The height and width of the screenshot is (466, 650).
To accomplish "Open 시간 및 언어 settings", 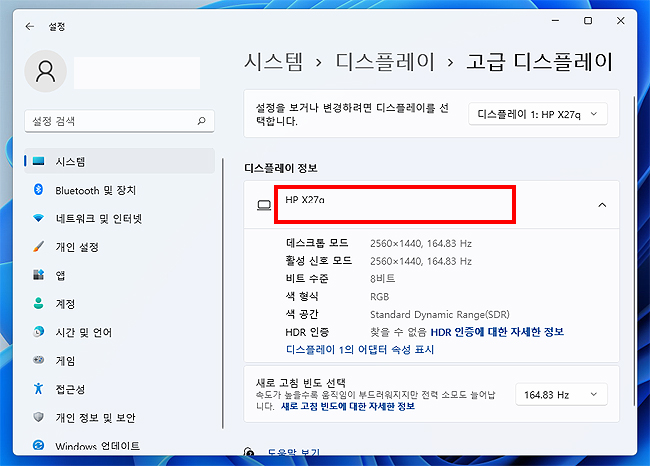I will coord(119,332).
